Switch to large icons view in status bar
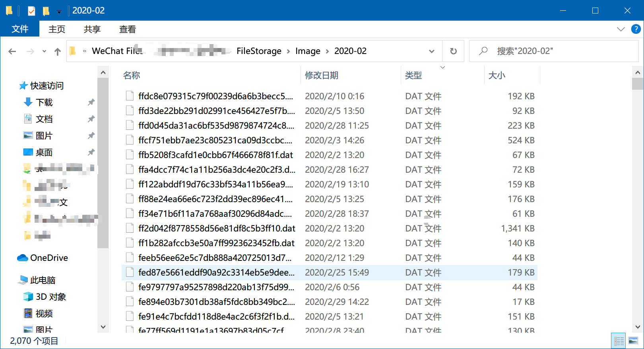644x349 pixels. point(633,341)
